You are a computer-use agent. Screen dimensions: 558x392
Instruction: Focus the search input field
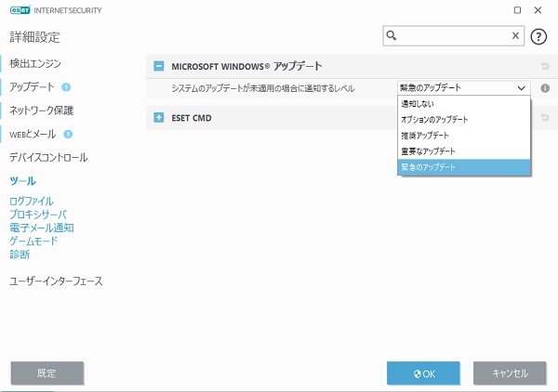click(x=454, y=35)
